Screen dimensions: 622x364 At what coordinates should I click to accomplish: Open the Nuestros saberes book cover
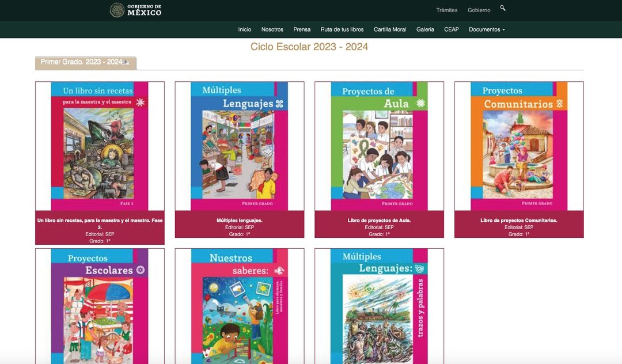point(239,306)
